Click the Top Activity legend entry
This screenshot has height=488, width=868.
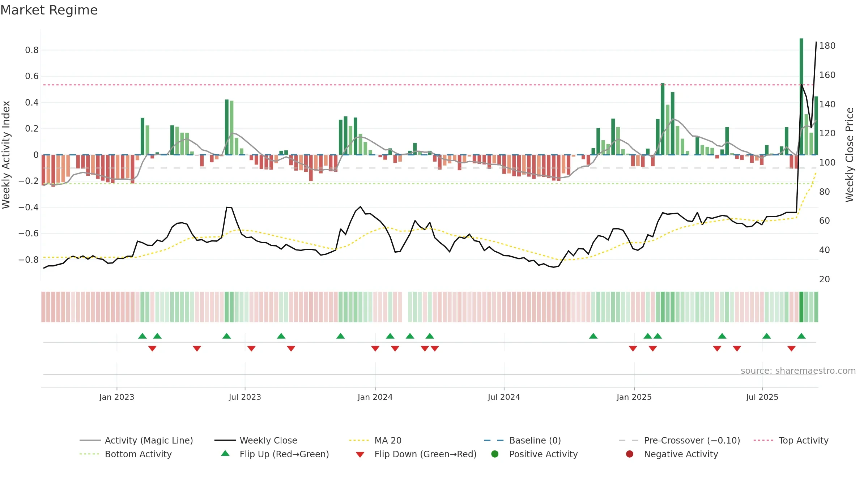[x=791, y=440]
